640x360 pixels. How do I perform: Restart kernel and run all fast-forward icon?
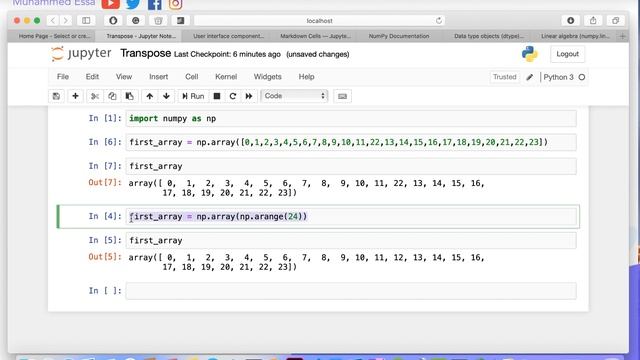click(x=249, y=96)
